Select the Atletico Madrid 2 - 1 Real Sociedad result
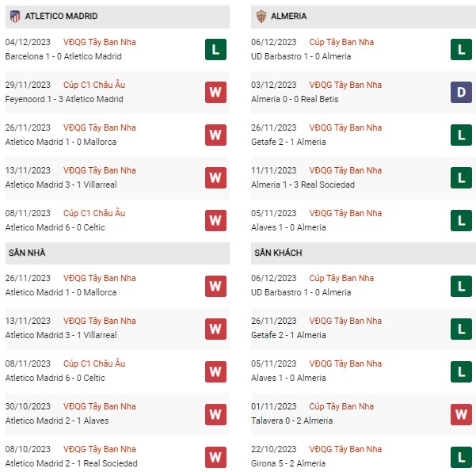 click(71, 463)
